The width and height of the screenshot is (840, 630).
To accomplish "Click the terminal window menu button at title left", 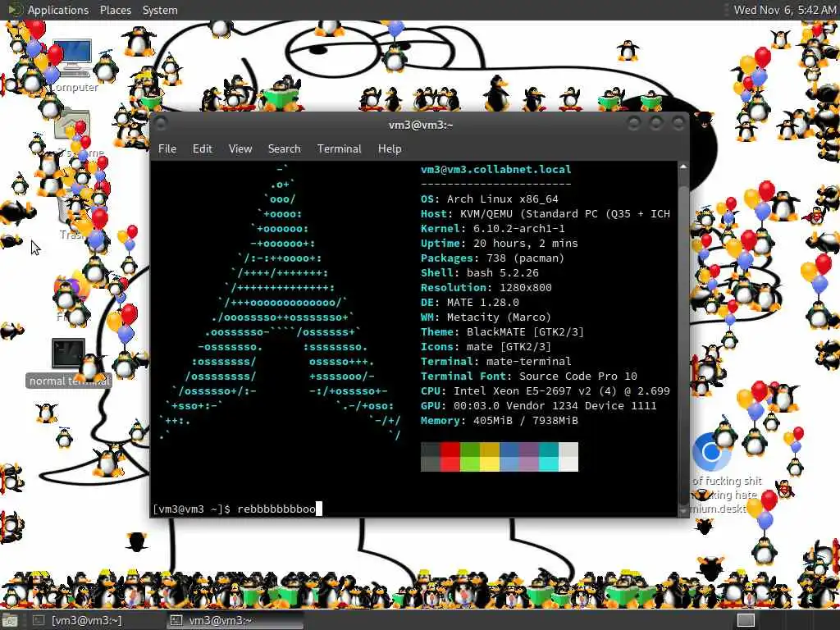I will (161, 125).
